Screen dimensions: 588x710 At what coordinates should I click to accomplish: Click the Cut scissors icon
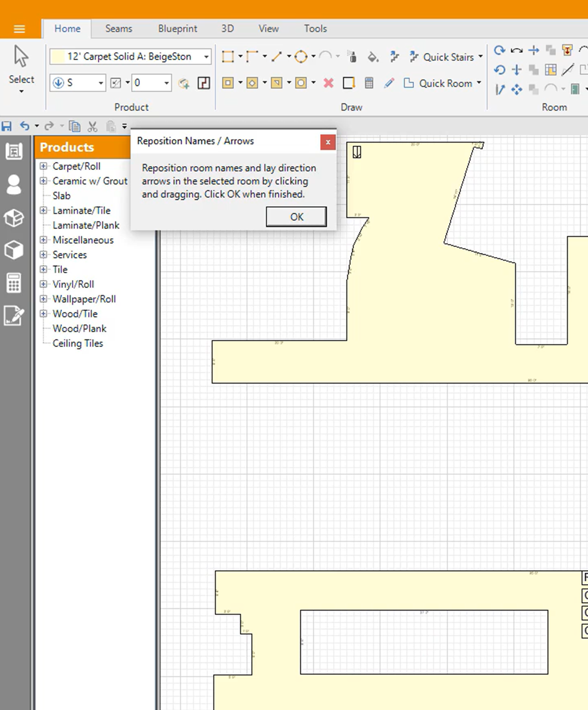pyautogui.click(x=93, y=126)
